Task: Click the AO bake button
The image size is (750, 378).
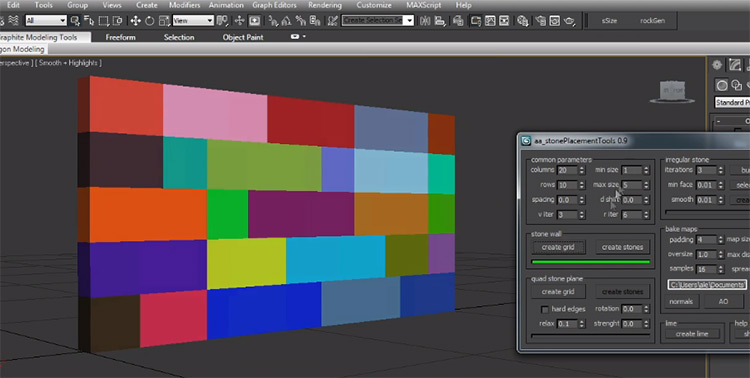Action: click(723, 301)
